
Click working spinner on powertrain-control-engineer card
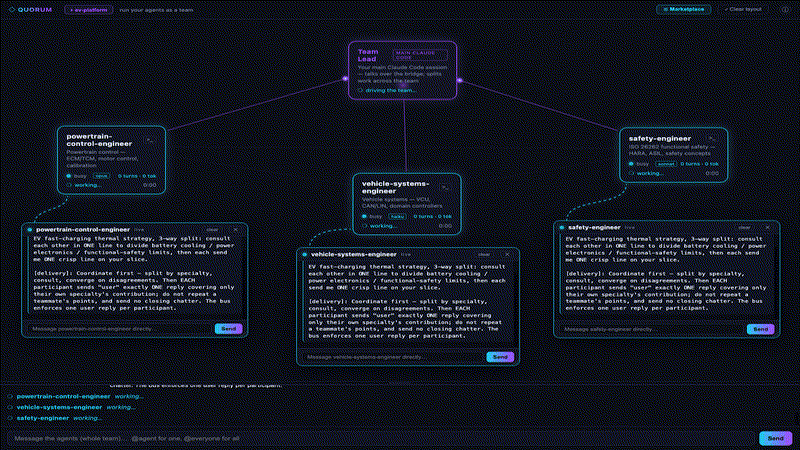[69, 185]
